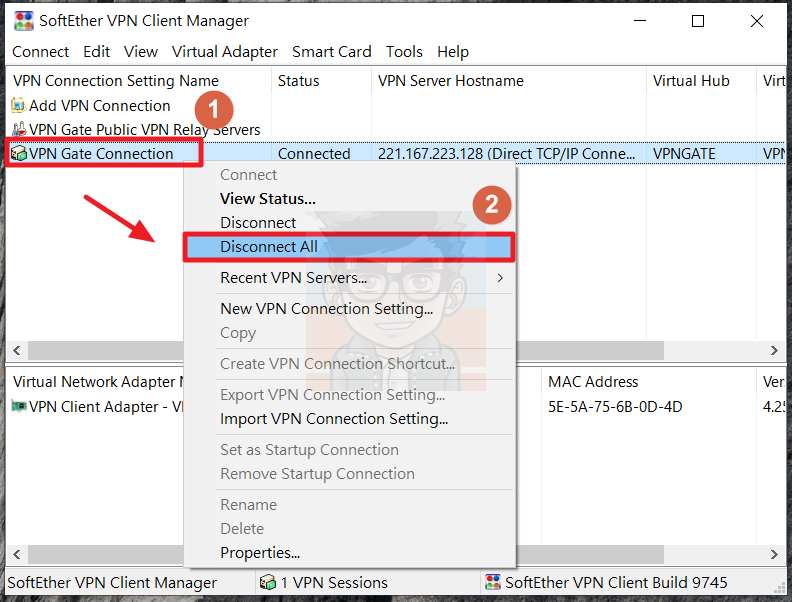Click the SoftEther app icon in title bar

[x=23, y=21]
